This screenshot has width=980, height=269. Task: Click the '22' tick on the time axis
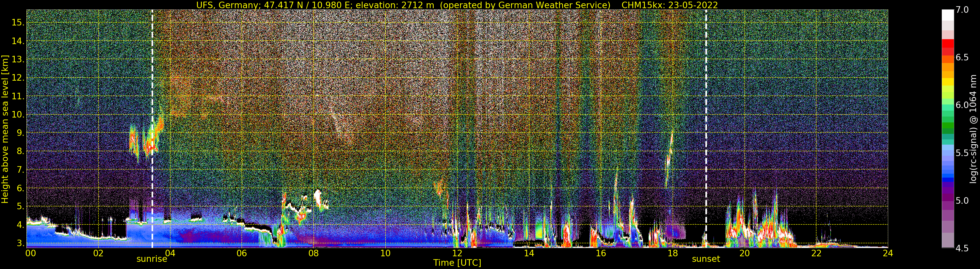click(x=816, y=253)
